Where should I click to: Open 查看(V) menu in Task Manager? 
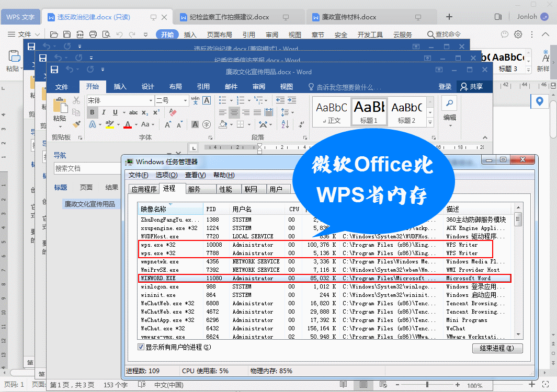pos(196,175)
